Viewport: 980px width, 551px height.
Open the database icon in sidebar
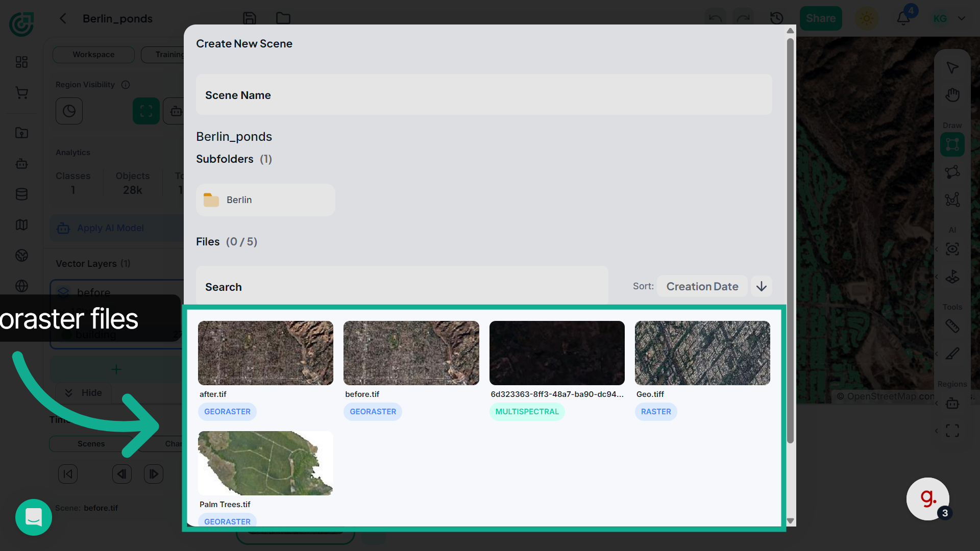click(x=21, y=194)
